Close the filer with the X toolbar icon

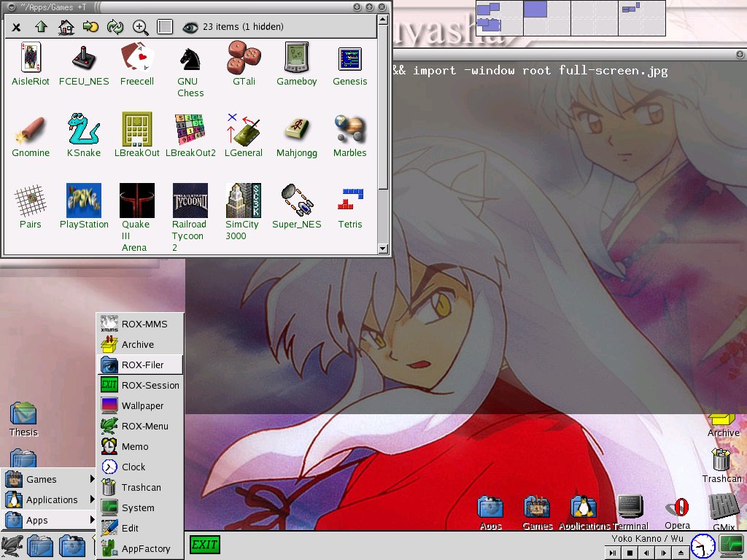(x=16, y=27)
